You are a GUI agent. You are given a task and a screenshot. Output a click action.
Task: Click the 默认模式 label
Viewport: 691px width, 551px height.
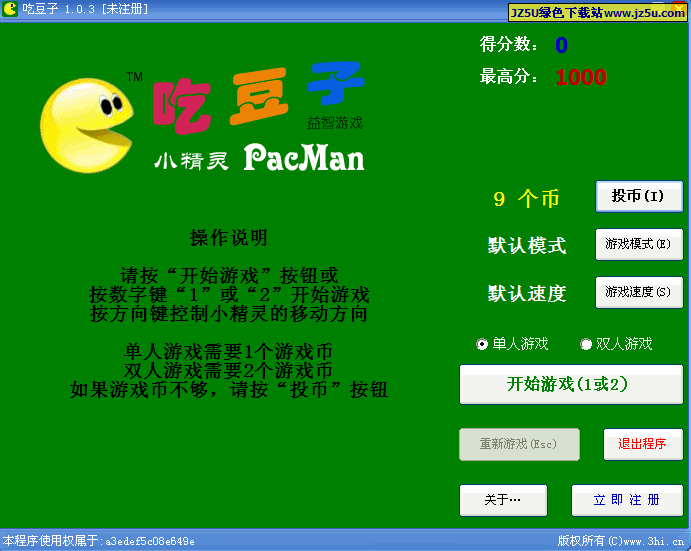point(527,246)
